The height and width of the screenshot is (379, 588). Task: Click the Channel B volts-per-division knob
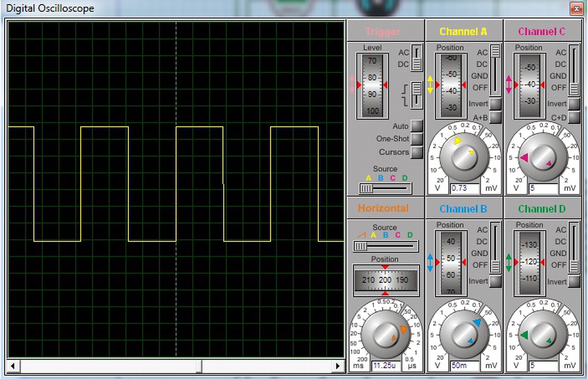[464, 334]
